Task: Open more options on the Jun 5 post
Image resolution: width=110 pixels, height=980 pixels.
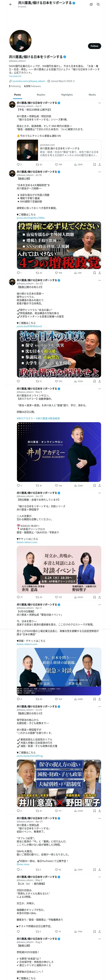Action: 99,103
